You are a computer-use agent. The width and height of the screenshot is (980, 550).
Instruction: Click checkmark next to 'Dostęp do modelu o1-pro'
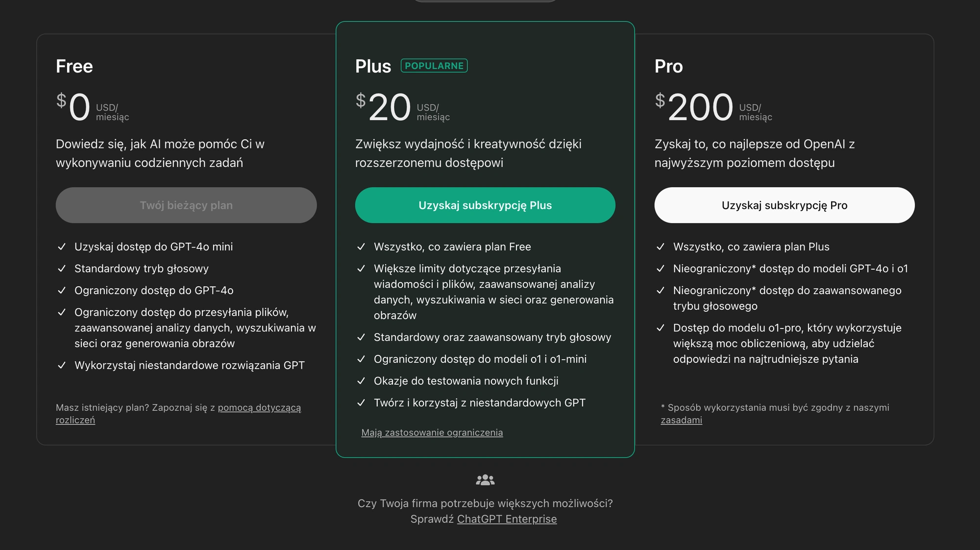(x=661, y=328)
